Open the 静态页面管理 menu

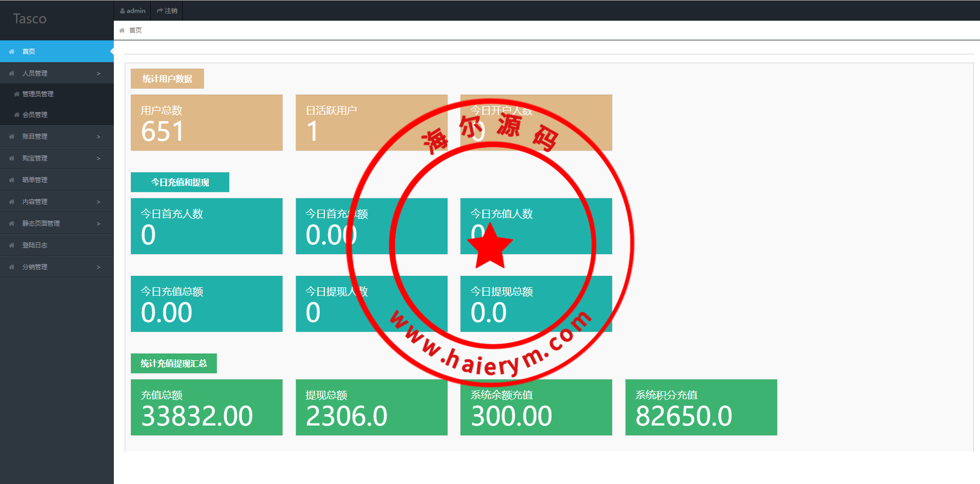pyautogui.click(x=41, y=224)
